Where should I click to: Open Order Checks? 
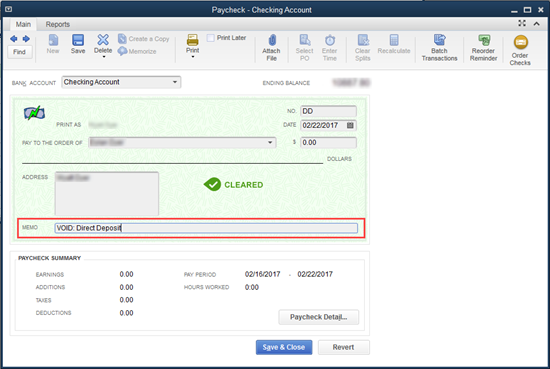pos(520,50)
